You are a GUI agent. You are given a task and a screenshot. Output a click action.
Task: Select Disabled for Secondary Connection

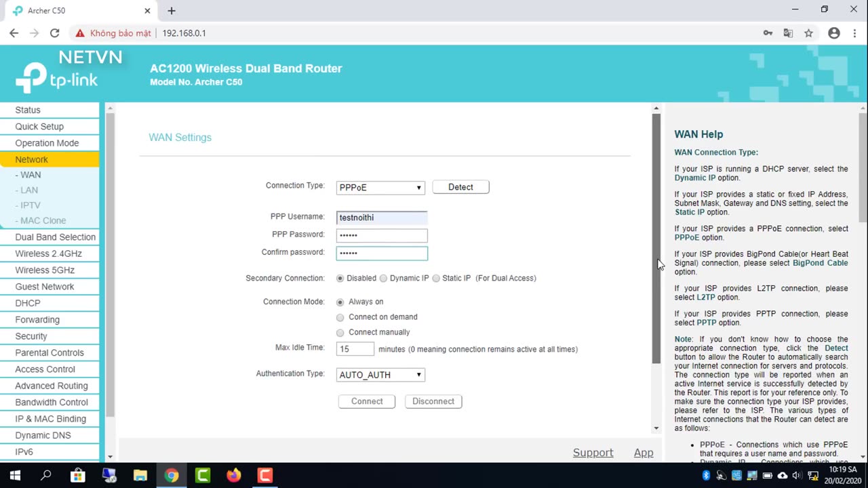coord(340,279)
